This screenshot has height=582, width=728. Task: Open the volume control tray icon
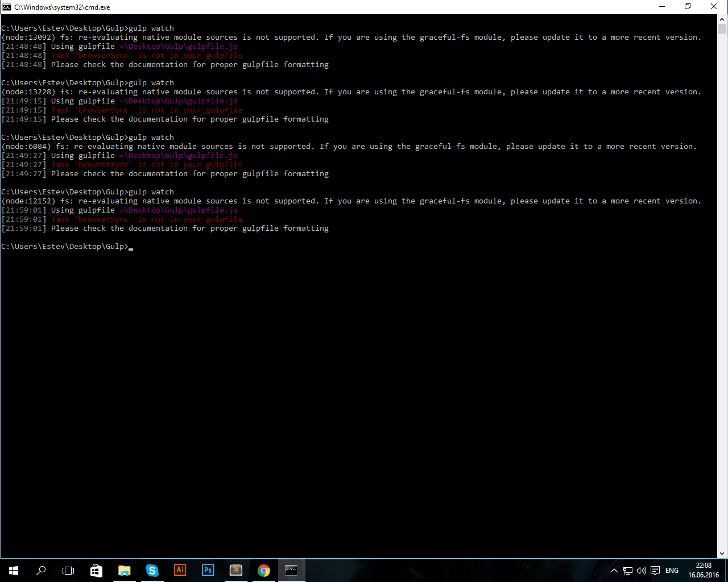click(x=642, y=571)
